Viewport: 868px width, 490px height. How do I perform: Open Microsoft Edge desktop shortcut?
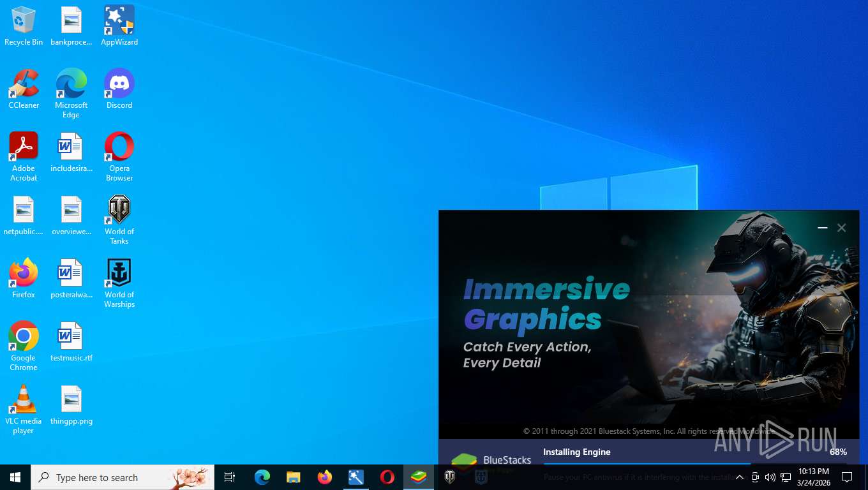[x=71, y=94]
